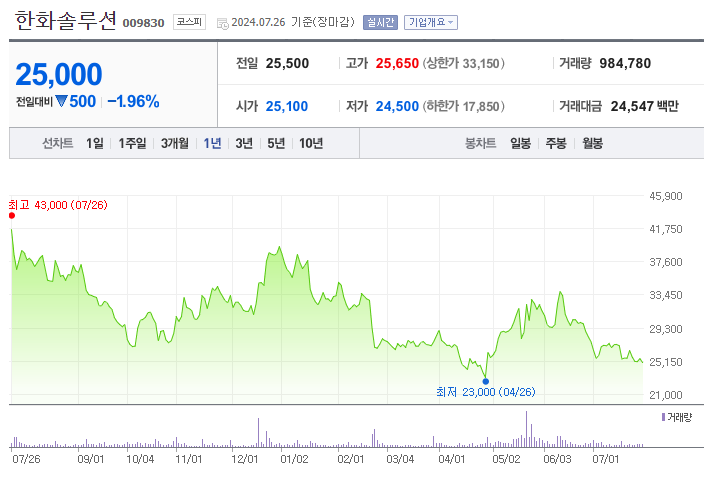Click the 코스피 market badge
Image resolution: width=704 pixels, height=480 pixels.
click(x=189, y=22)
